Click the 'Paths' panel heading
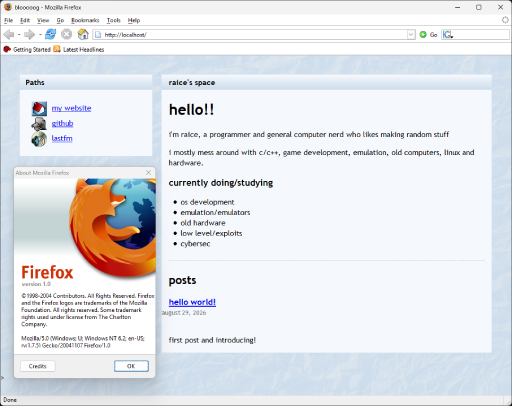 coord(35,82)
